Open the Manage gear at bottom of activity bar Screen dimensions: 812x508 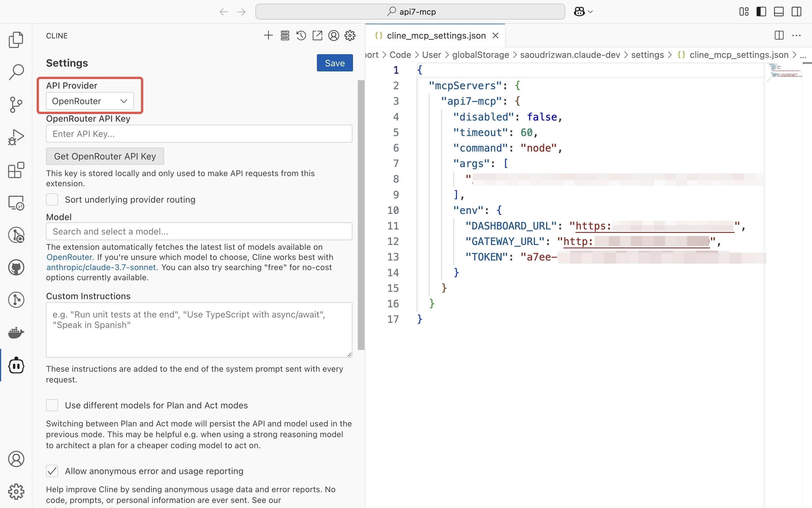16,492
